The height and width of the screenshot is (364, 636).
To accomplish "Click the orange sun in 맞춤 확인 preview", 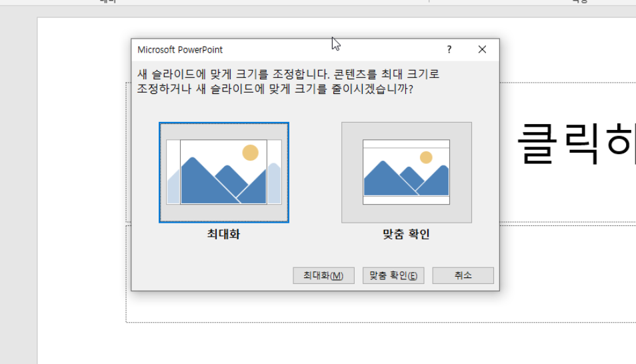I will [426, 157].
